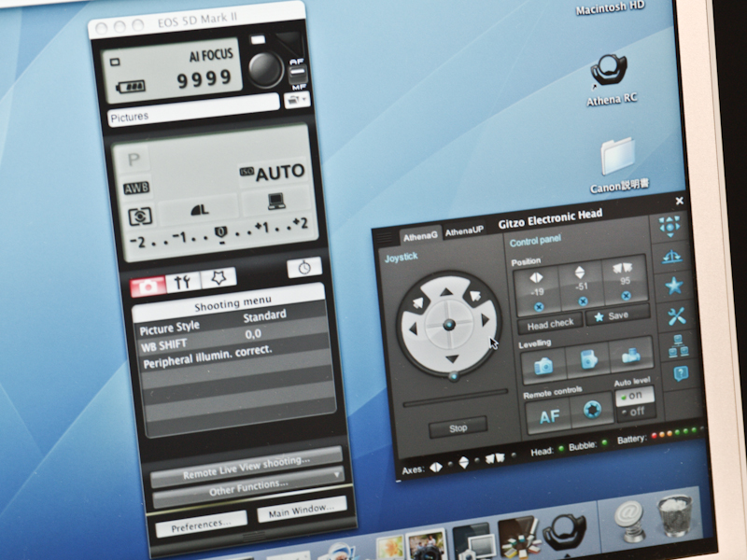
Task: Change the image quality L setting
Action: 199,210
